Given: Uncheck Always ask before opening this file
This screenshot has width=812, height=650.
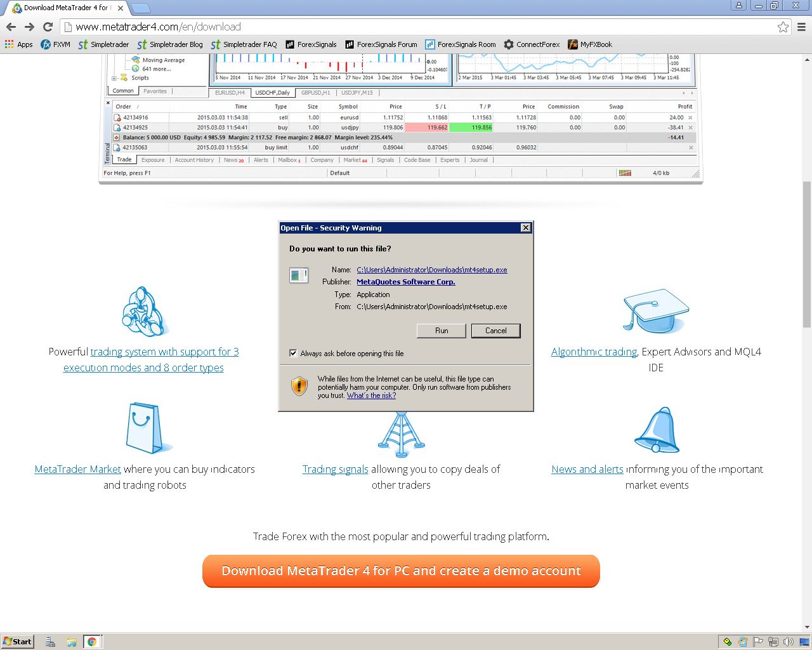Looking at the screenshot, I should click(293, 353).
